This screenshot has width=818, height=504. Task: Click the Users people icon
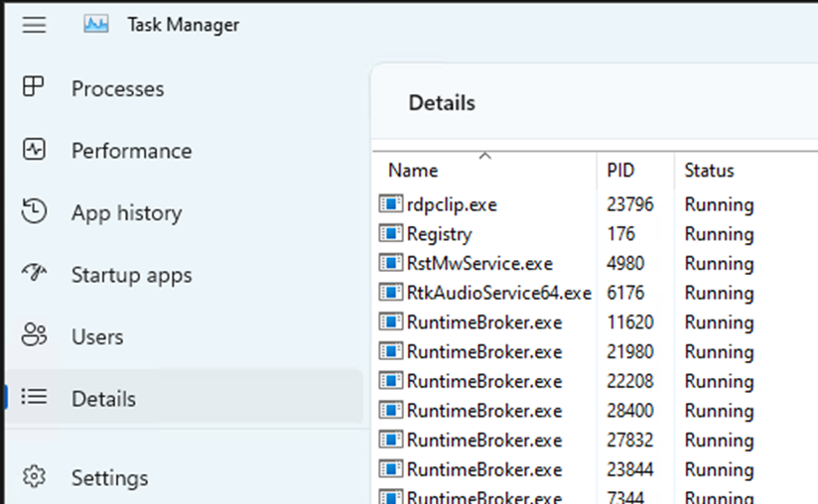[35, 336]
